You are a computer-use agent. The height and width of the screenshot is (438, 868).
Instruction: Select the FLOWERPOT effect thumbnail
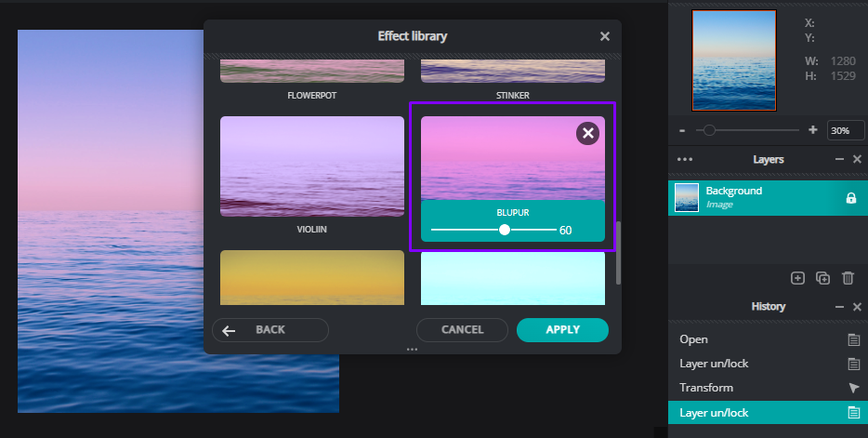[312, 72]
